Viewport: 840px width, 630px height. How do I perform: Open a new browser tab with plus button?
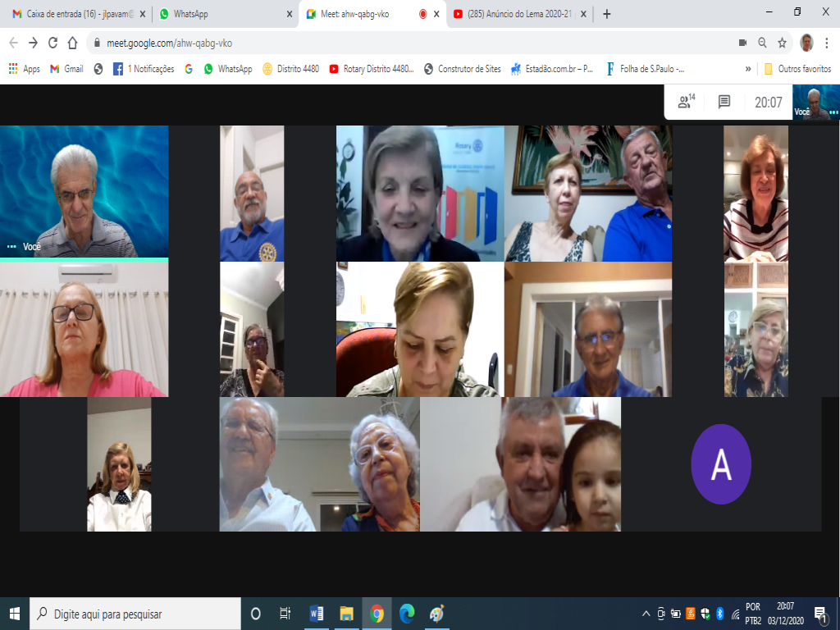(x=607, y=14)
